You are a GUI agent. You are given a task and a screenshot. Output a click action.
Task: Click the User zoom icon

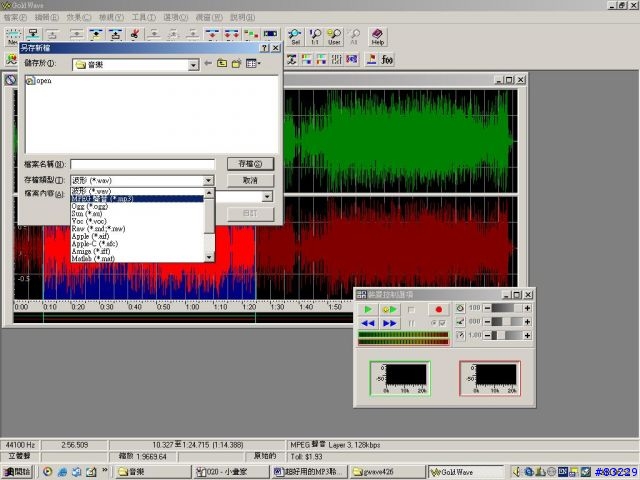(334, 37)
